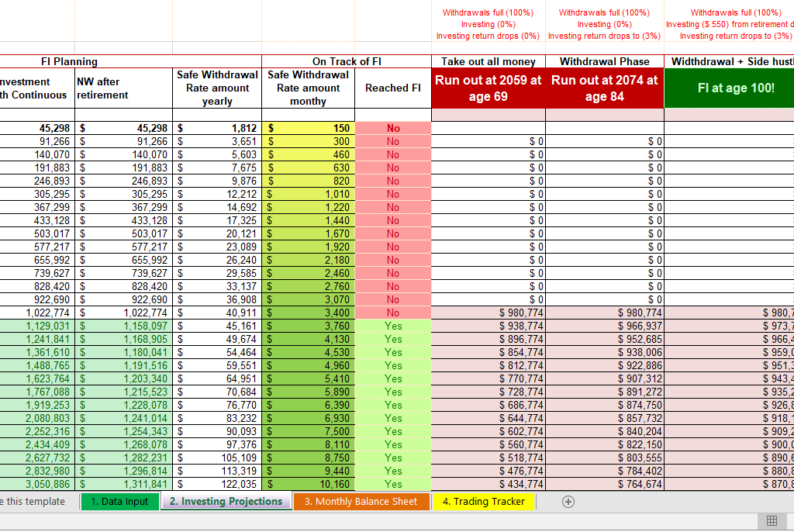Select the 'Take out all money' header cell

(488, 62)
